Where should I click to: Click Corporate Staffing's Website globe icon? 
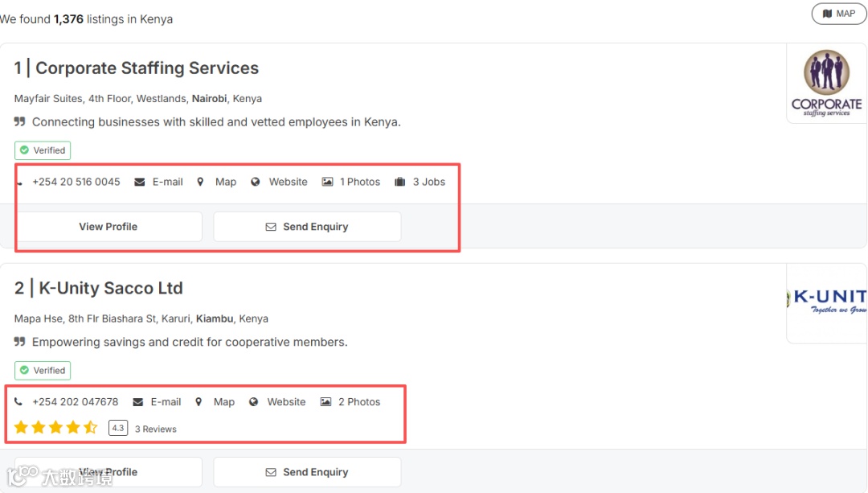click(256, 182)
